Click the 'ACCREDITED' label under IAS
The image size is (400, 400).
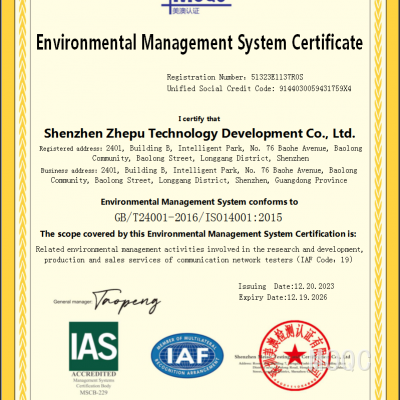pos(94,374)
